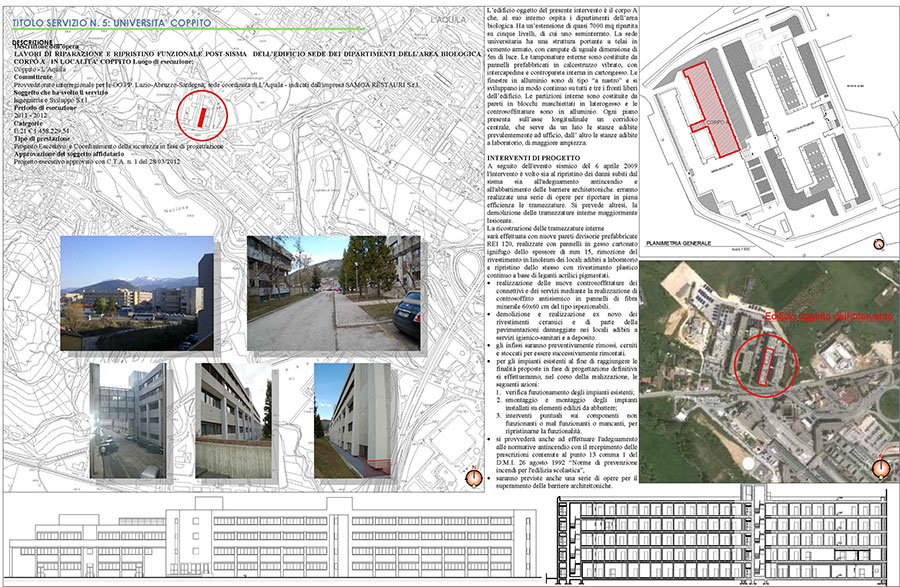The image size is (900, 587).
Task: Click the 'Periodo di esecuzione' heading
Action: pos(45,108)
